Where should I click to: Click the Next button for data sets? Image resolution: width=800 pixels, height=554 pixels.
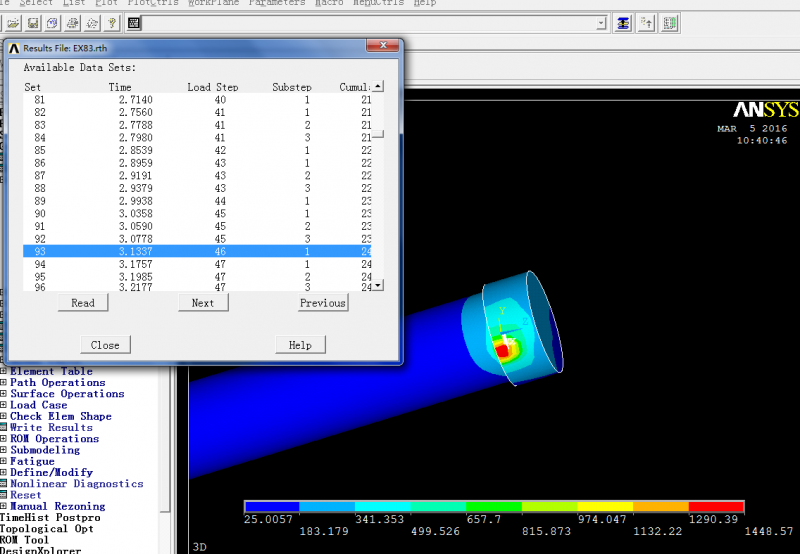point(202,303)
